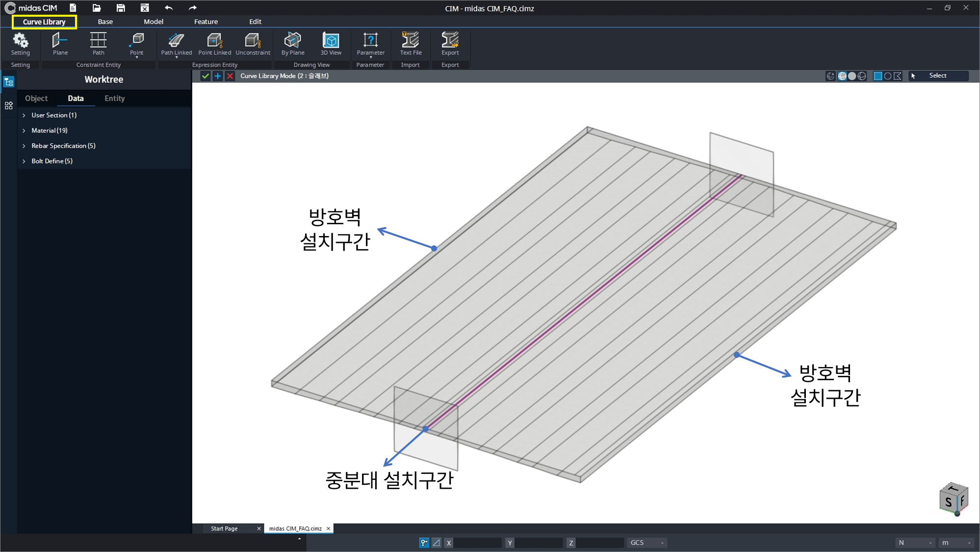Cancel Curve Library Mode with red X
The width and height of the screenshot is (980, 552).
[x=230, y=76]
